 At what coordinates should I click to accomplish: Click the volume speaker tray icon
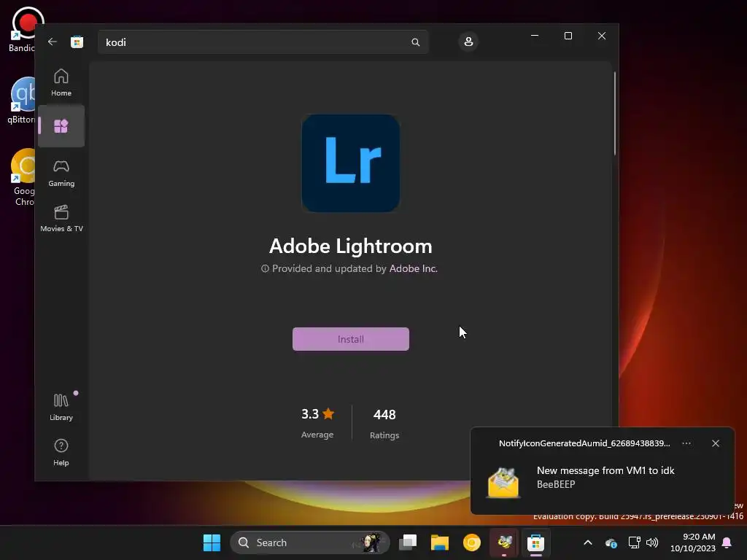pyautogui.click(x=652, y=542)
